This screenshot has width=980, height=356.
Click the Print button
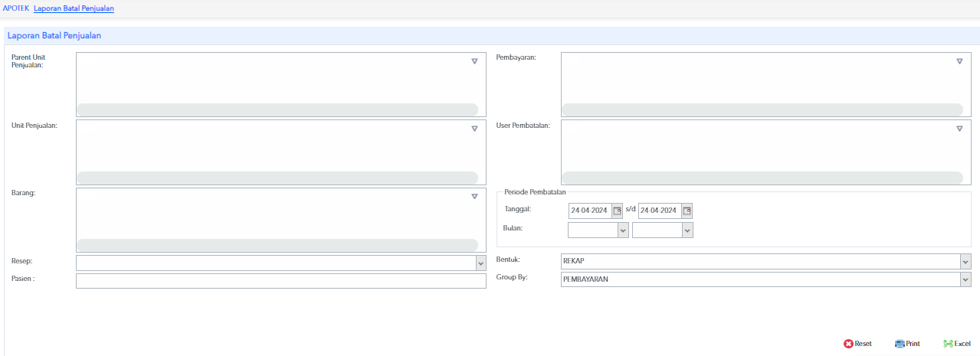[x=907, y=344]
